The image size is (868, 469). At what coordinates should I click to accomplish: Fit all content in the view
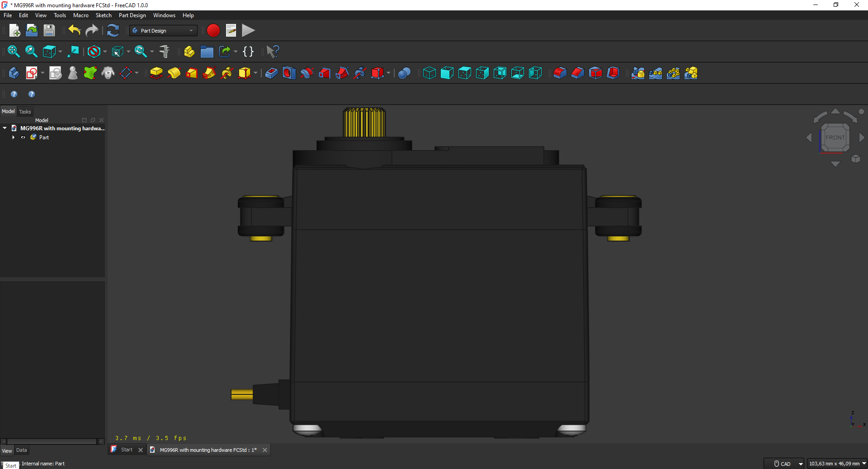[x=14, y=52]
